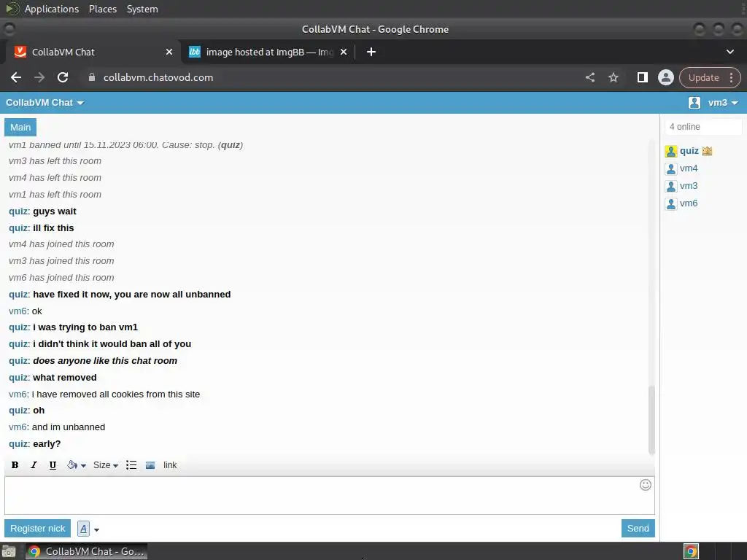Viewport: 747px width, 560px height.
Task: Close the CollabVM Chat tab
Action: (x=169, y=52)
